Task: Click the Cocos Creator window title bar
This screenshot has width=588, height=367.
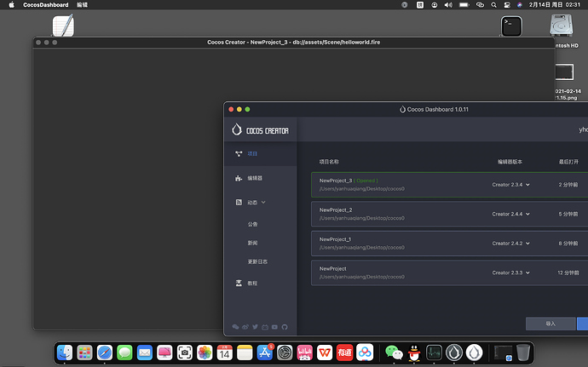Action: click(294, 43)
